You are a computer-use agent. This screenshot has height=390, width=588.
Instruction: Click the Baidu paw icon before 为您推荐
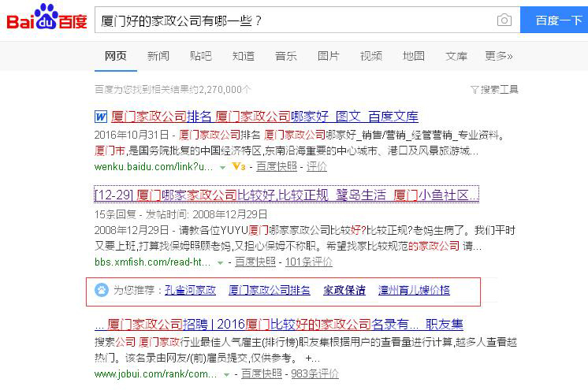point(101,291)
